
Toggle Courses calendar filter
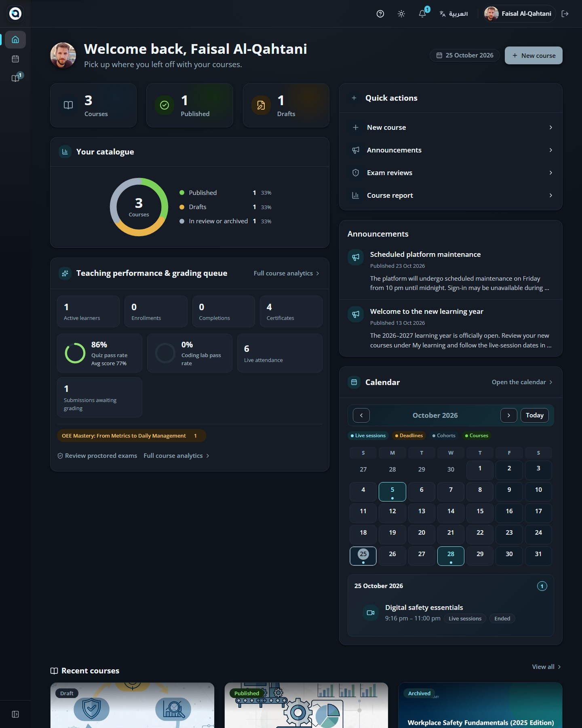coord(477,436)
